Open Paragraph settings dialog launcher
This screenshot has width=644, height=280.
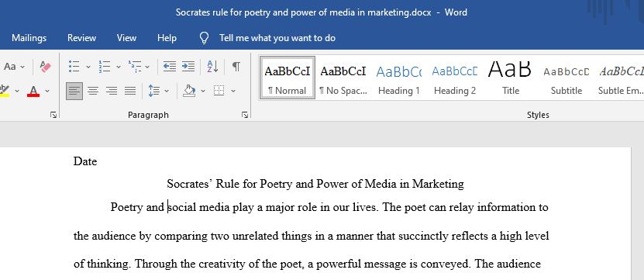pyautogui.click(x=245, y=115)
